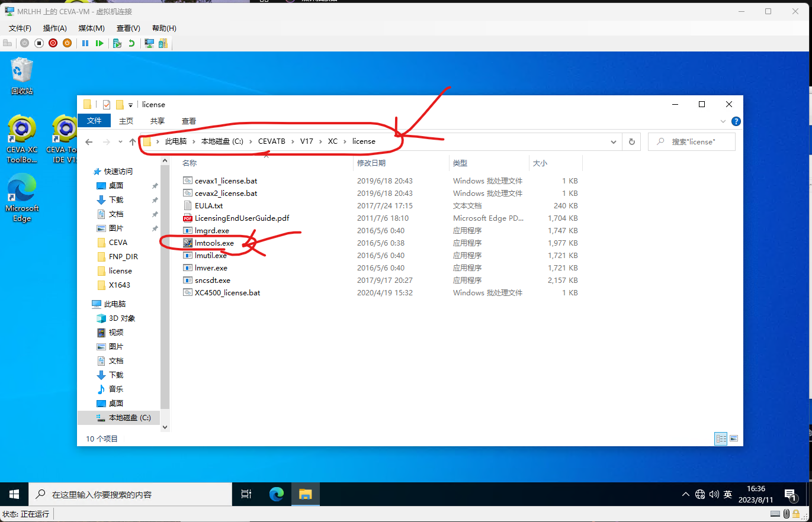The height and width of the screenshot is (522, 812).
Task: Switch to 主页 ribbon tab
Action: point(126,121)
